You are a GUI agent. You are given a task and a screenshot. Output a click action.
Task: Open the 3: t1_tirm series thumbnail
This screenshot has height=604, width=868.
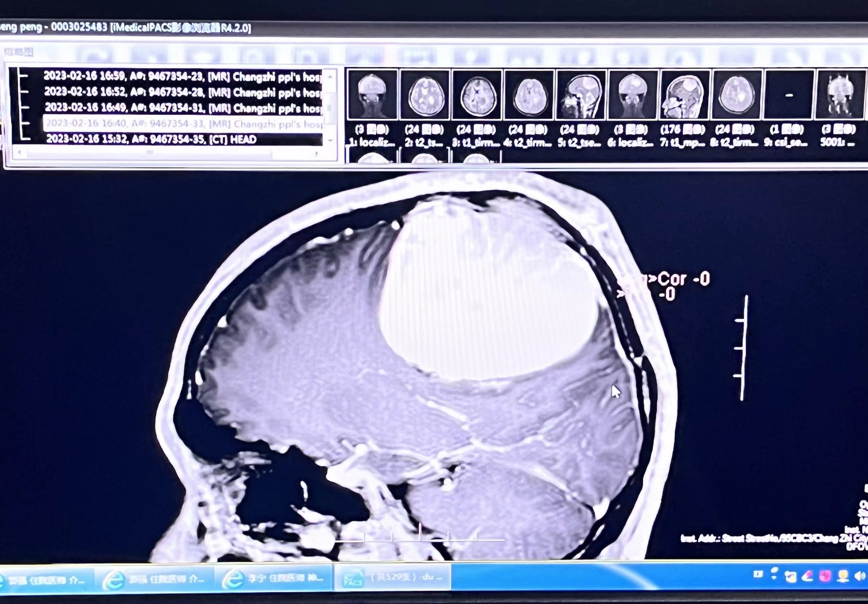point(477,94)
